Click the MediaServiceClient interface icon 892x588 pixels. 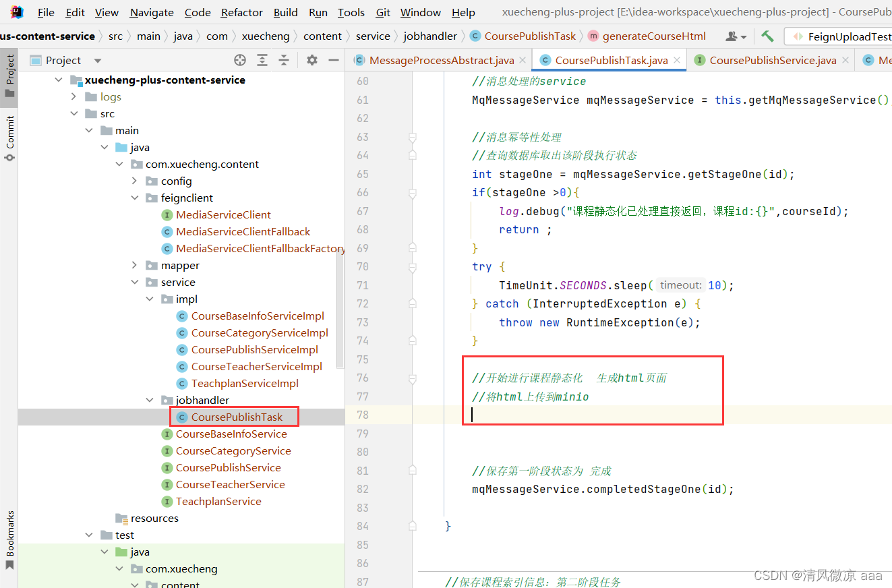[167, 214]
